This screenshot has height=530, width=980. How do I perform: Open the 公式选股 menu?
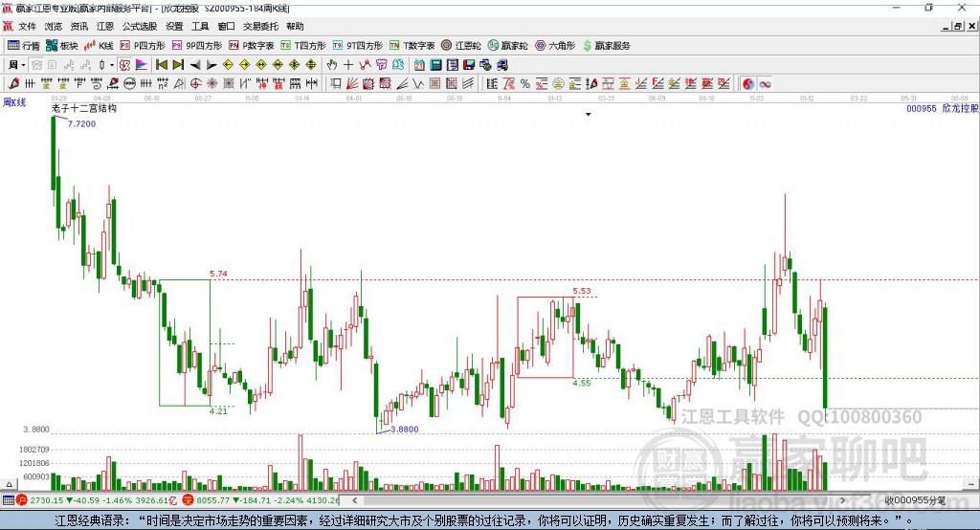point(140,26)
